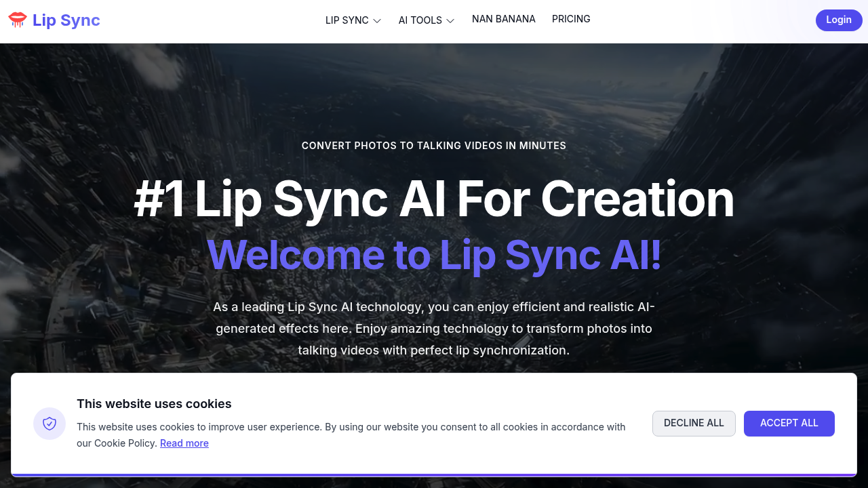Click the cookie shield icon in the banner
The width and height of the screenshot is (868, 488).
click(49, 423)
